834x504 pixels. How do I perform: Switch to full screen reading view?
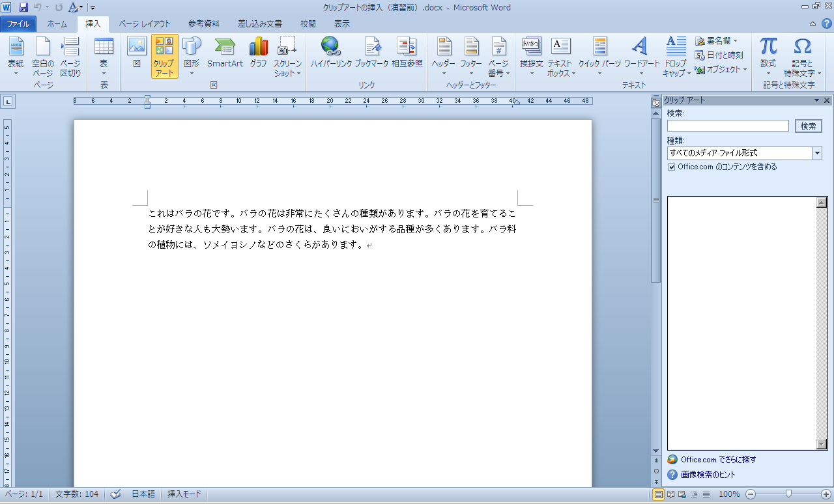click(670, 494)
